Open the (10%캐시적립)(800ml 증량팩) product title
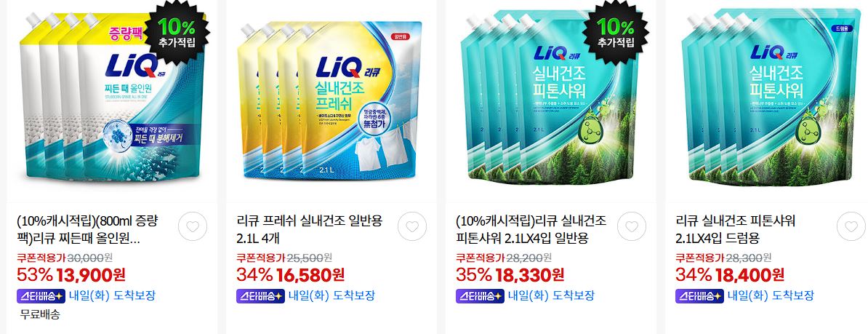 [x=87, y=231]
